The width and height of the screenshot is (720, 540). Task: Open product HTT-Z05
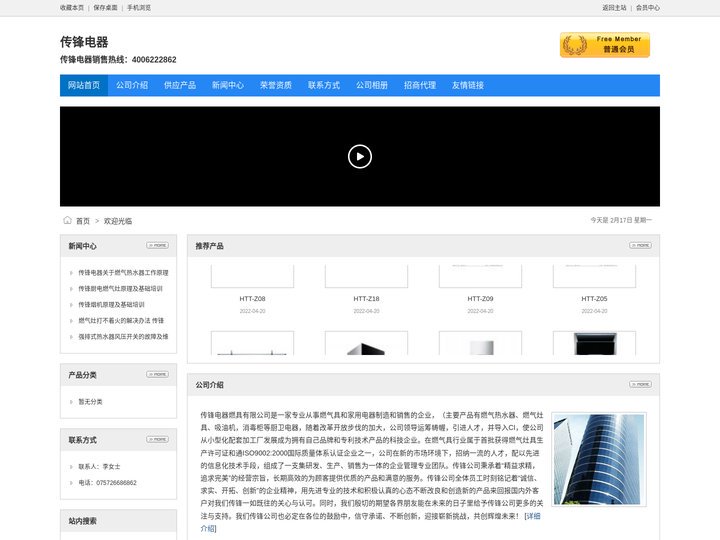[x=594, y=298]
